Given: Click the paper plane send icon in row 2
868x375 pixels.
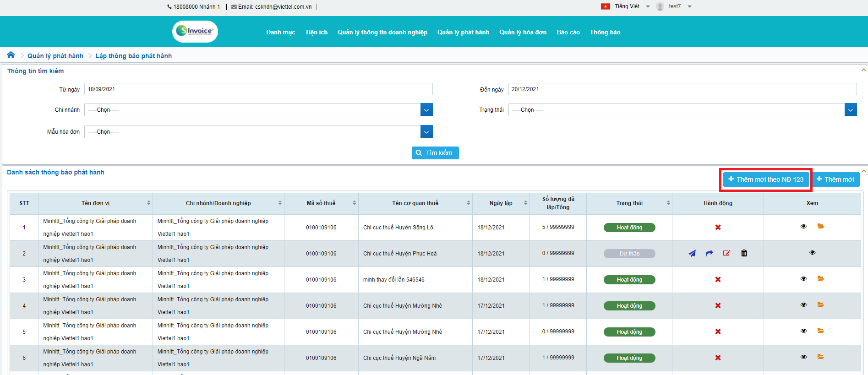Looking at the screenshot, I should click(692, 253).
